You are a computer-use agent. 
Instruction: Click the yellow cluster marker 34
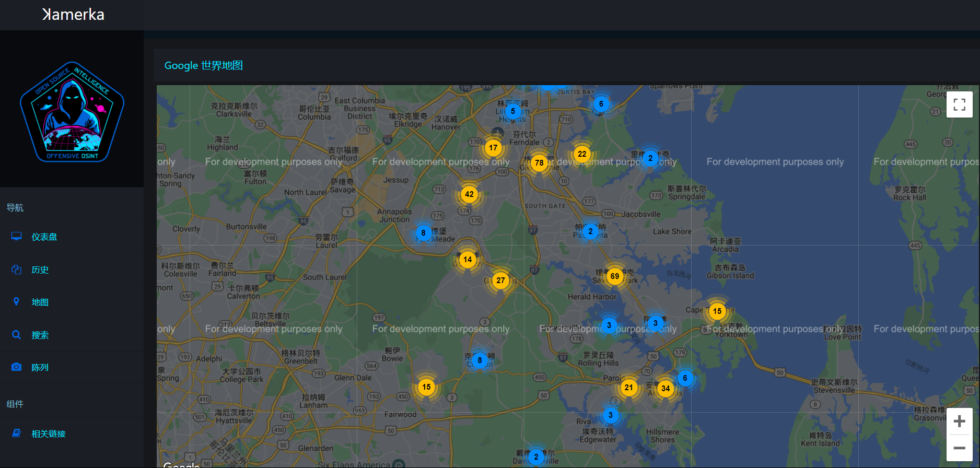666,388
